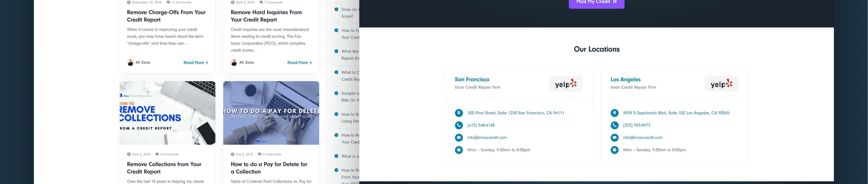Click clock icon beside June 2, 2018
Screen dimensions: 868x184
pyautogui.click(x=129, y=154)
